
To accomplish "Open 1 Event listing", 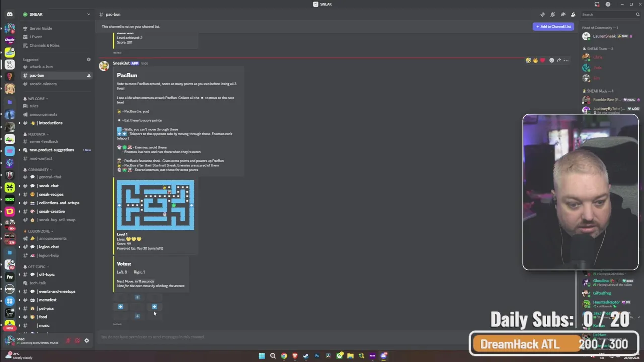I will (x=55, y=37).
